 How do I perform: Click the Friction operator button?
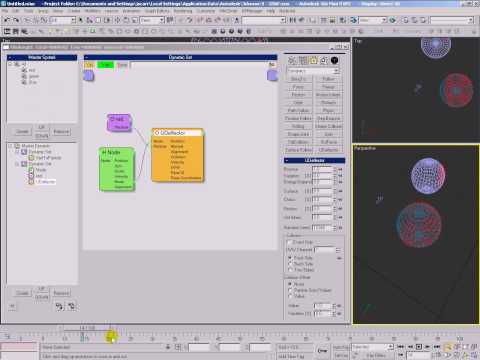[298, 95]
